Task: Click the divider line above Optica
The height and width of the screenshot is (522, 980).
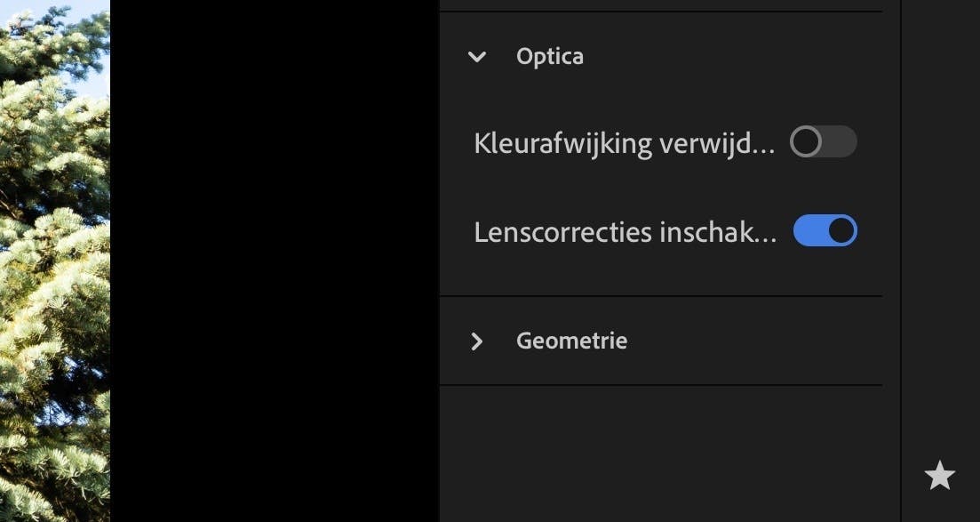Action: pyautogui.click(x=660, y=12)
